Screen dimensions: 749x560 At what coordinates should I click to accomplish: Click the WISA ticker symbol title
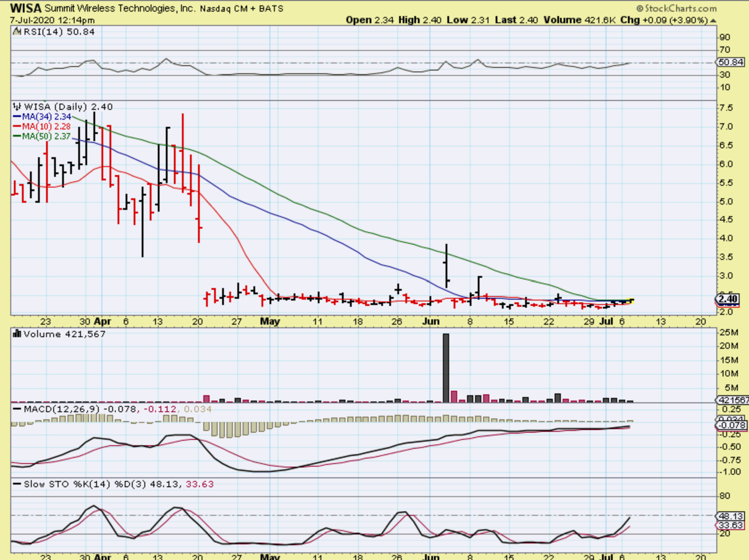25,8
